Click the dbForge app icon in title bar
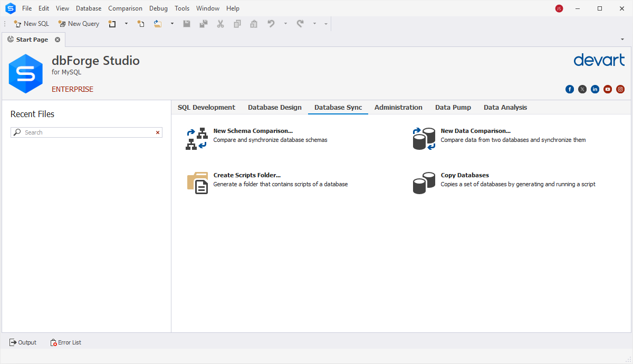633x364 pixels. (10, 8)
